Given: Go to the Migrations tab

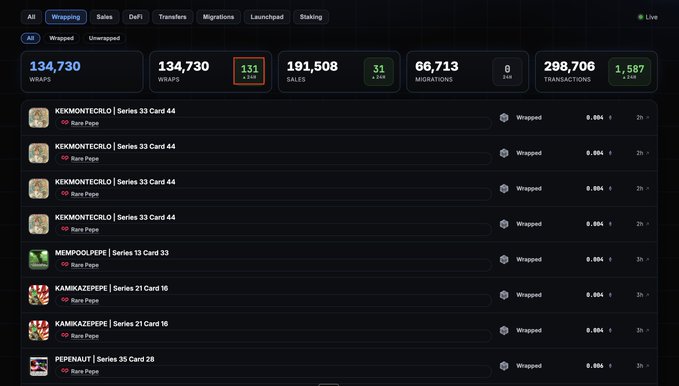Looking at the screenshot, I should coord(218,17).
